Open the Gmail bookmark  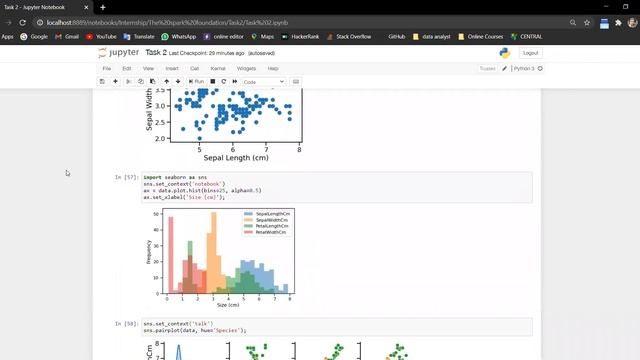click(67, 37)
